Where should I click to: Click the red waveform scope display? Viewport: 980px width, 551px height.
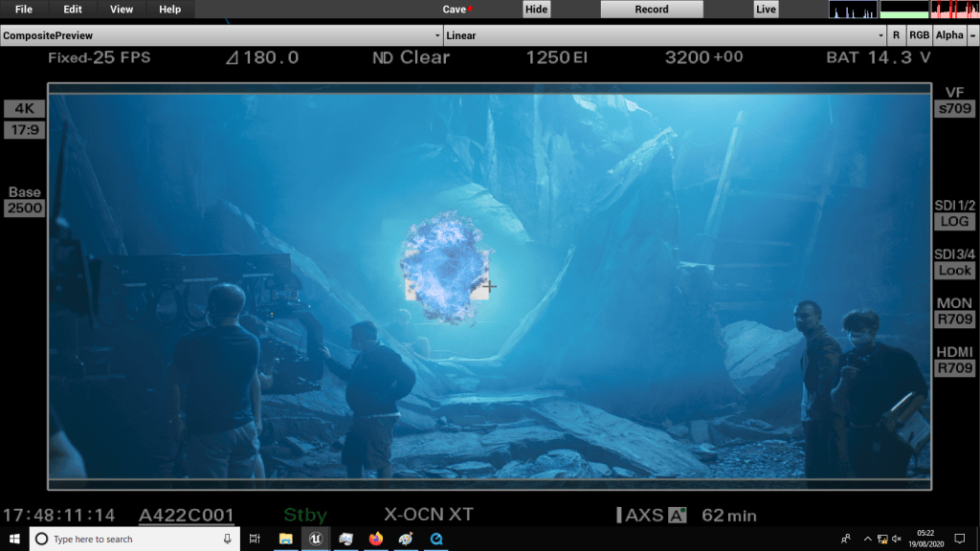coord(954,10)
